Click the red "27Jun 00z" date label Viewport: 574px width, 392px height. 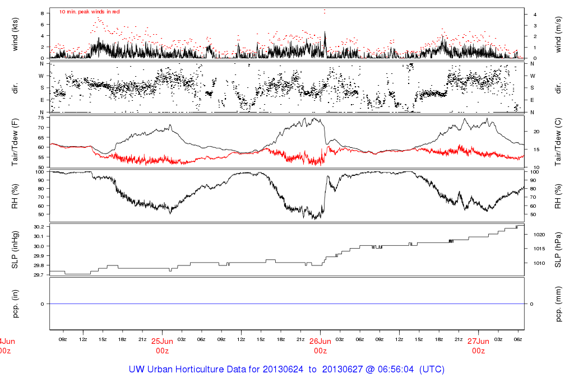[x=479, y=346]
